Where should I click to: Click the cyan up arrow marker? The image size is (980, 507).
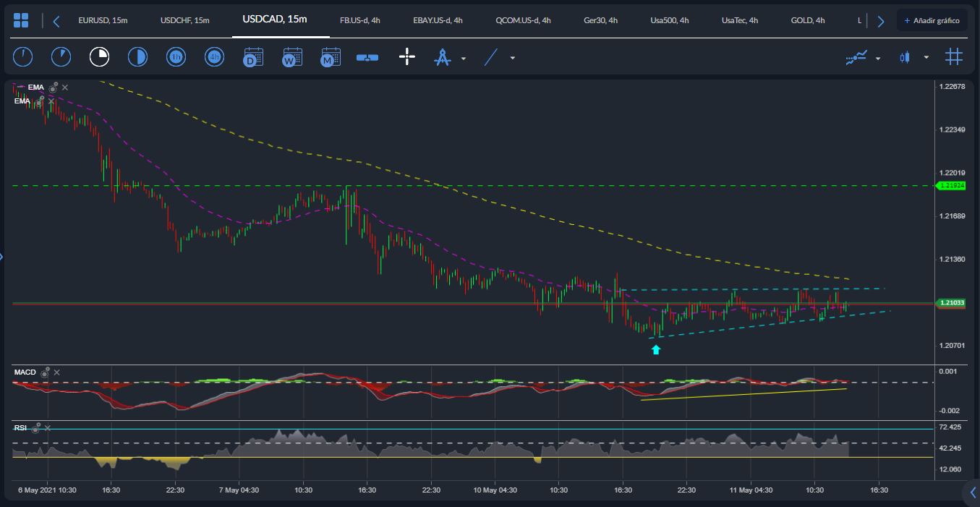(656, 350)
